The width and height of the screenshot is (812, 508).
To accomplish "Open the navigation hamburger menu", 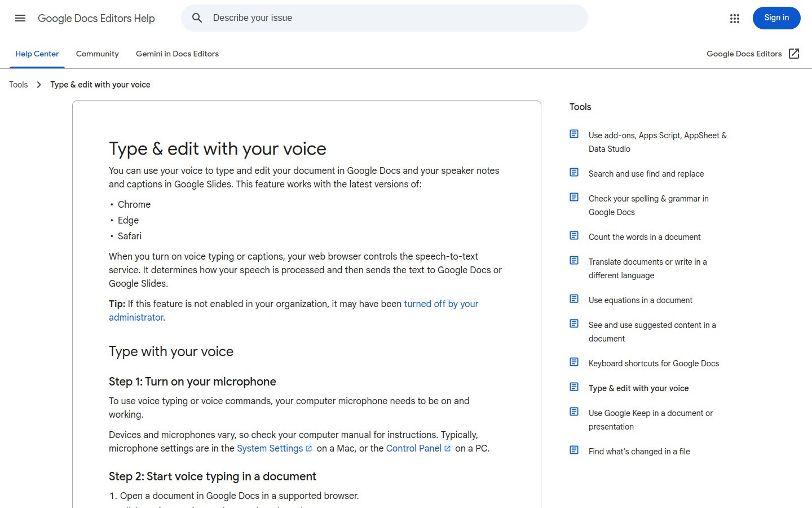I will pos(20,18).
